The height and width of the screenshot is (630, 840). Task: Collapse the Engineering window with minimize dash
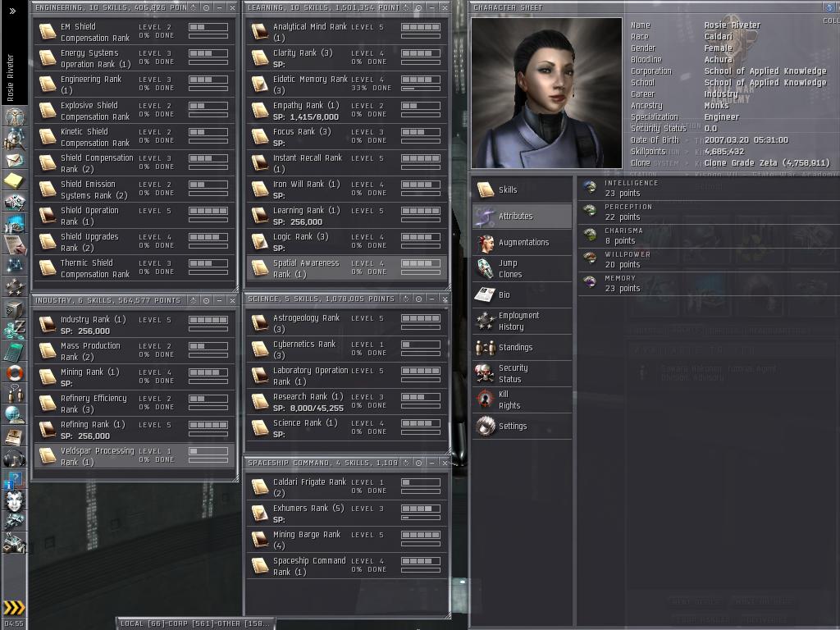pos(219,7)
